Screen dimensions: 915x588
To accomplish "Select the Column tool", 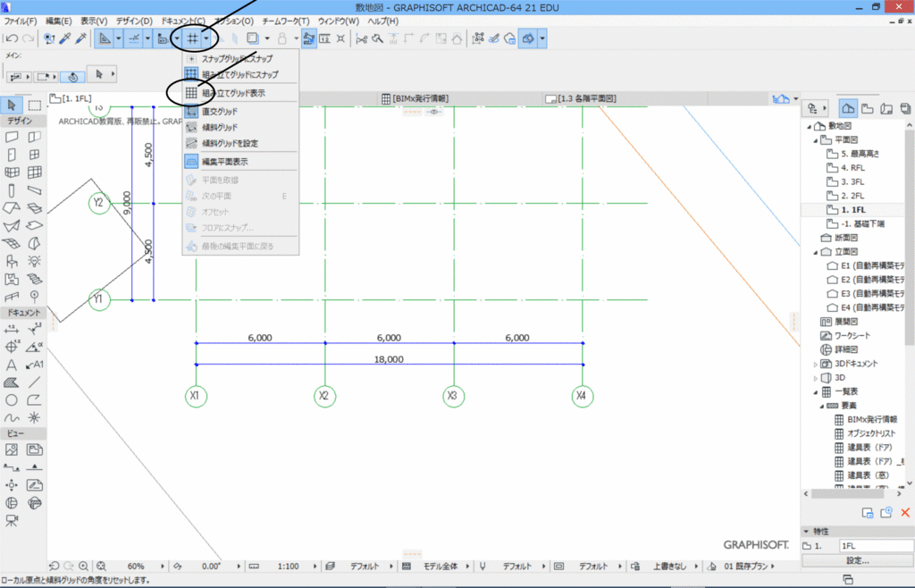I will [12, 190].
